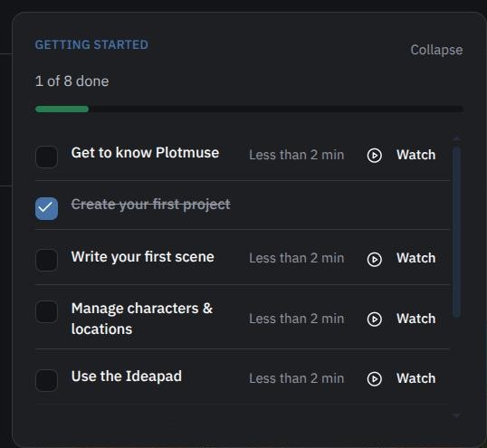The width and height of the screenshot is (487, 448).
Task: Watch the Use the Ideapad video
Action: [x=415, y=378]
